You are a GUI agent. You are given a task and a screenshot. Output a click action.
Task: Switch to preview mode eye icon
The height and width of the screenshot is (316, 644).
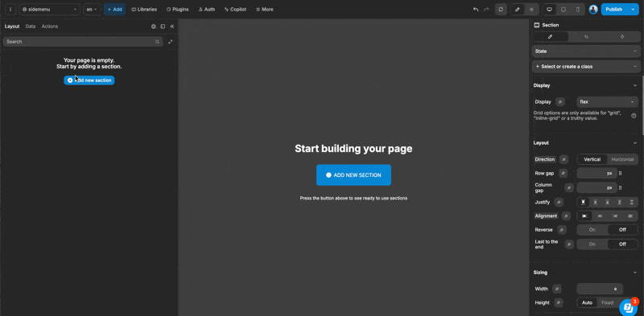click(x=531, y=10)
